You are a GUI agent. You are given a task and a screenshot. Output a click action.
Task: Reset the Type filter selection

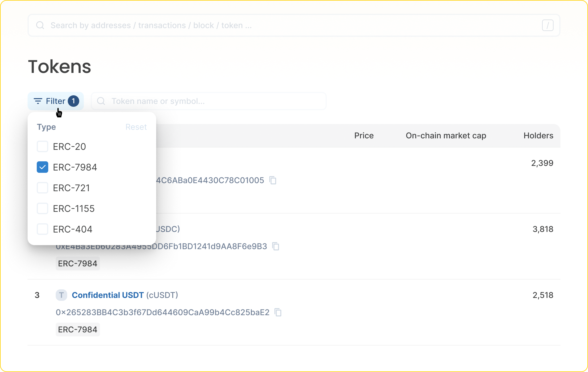coord(136,127)
